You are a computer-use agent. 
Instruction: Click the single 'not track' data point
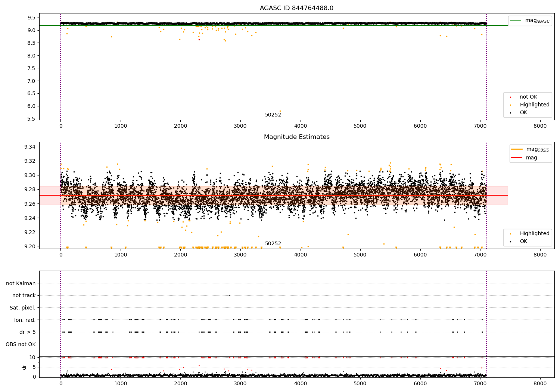point(230,296)
